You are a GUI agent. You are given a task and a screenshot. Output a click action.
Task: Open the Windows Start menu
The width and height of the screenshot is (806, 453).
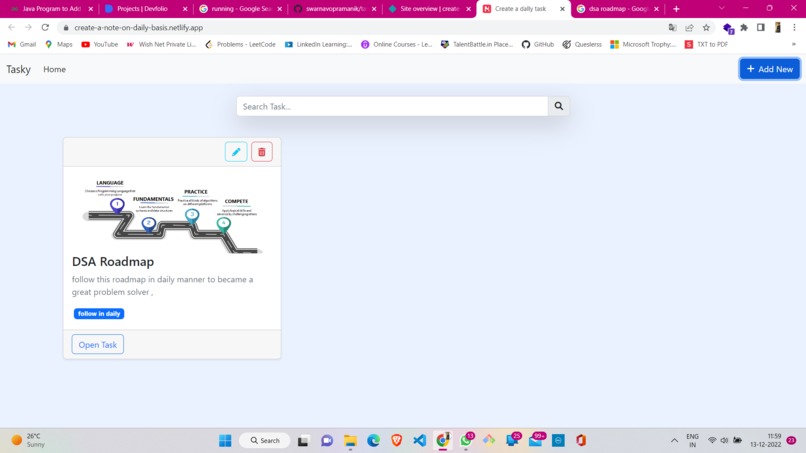tap(225, 441)
